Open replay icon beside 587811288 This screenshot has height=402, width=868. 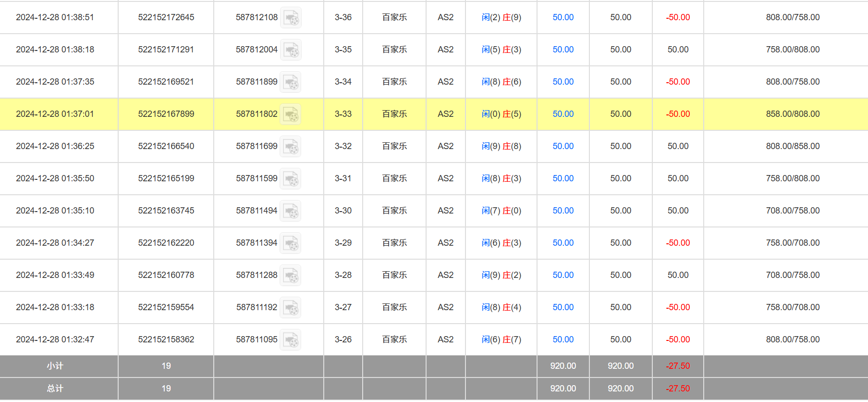click(291, 276)
